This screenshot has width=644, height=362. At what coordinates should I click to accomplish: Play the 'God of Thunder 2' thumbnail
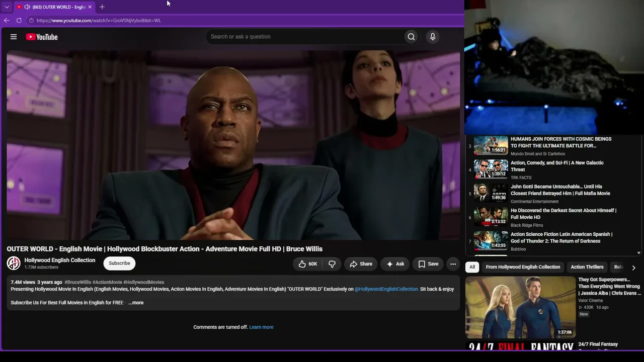pos(491,240)
